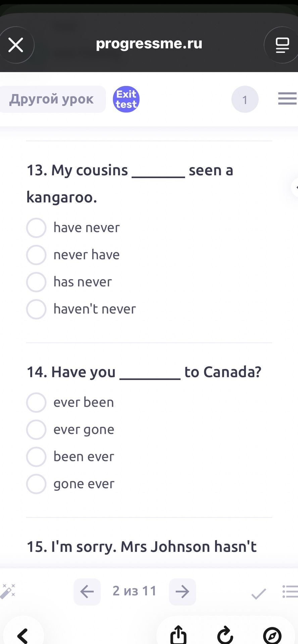298x644 pixels.
Task: Open the reader view icon in top bar
Action: pos(282,45)
